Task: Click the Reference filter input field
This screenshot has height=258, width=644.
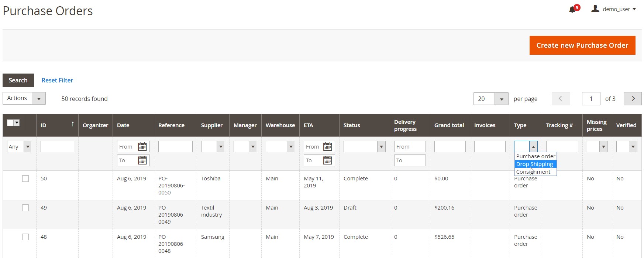Action: [x=175, y=147]
